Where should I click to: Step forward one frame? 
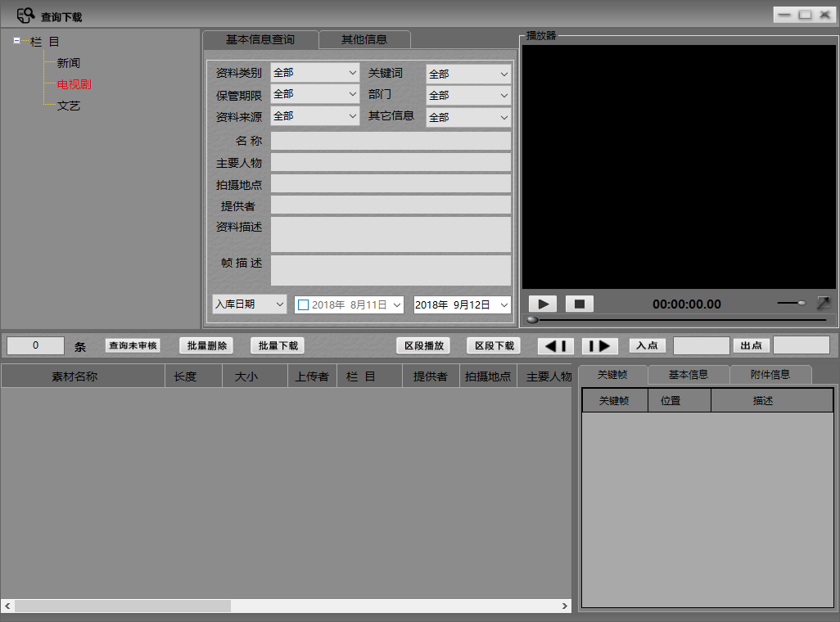[x=599, y=345]
